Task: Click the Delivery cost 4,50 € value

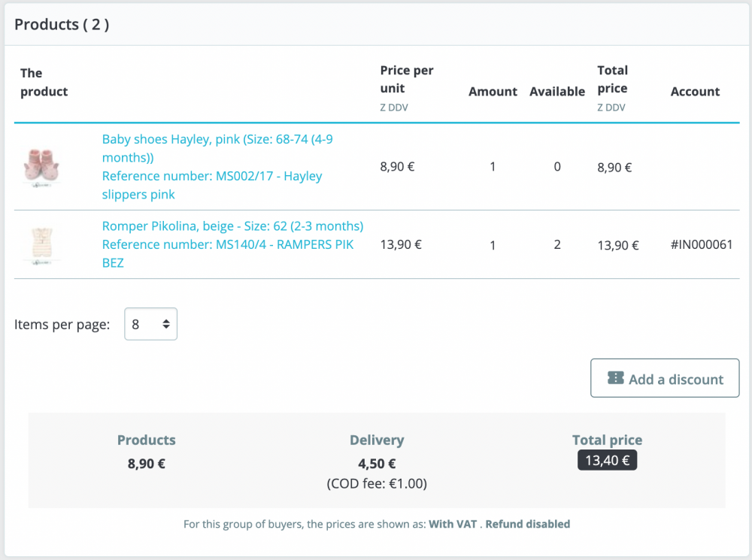Action: [377, 464]
